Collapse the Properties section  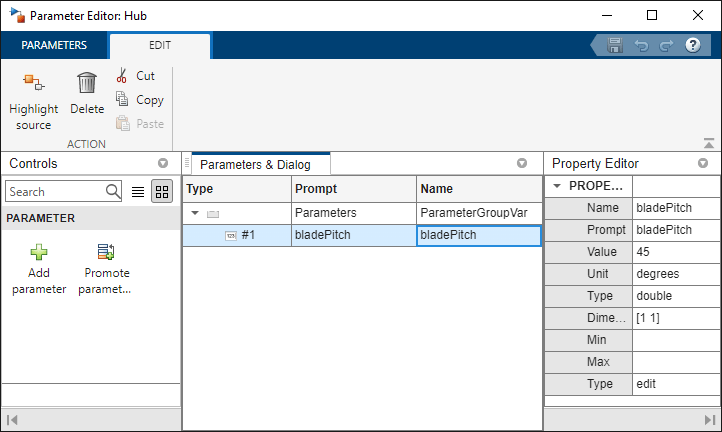557,186
